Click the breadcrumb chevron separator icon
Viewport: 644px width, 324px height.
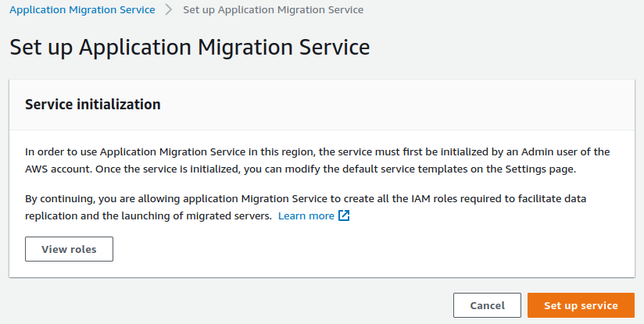(169, 10)
